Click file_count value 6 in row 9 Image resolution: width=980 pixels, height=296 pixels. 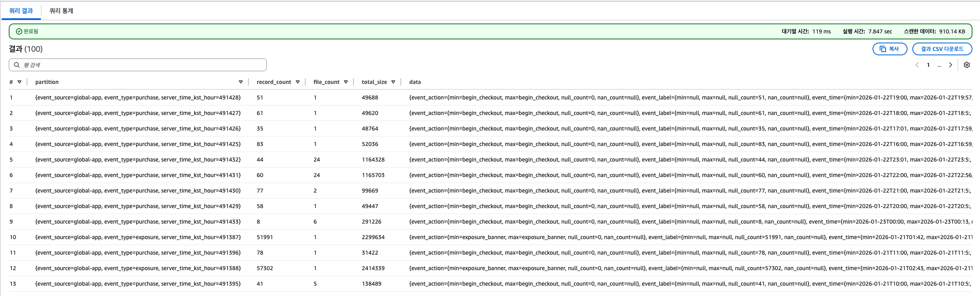315,222
